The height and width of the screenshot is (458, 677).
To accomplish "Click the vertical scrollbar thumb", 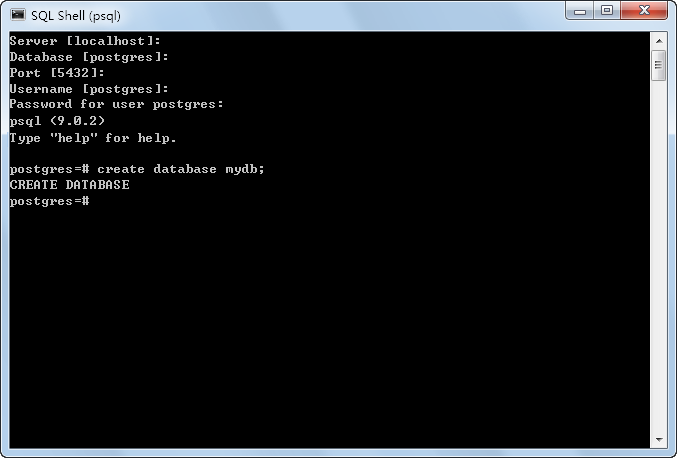I will point(658,66).
